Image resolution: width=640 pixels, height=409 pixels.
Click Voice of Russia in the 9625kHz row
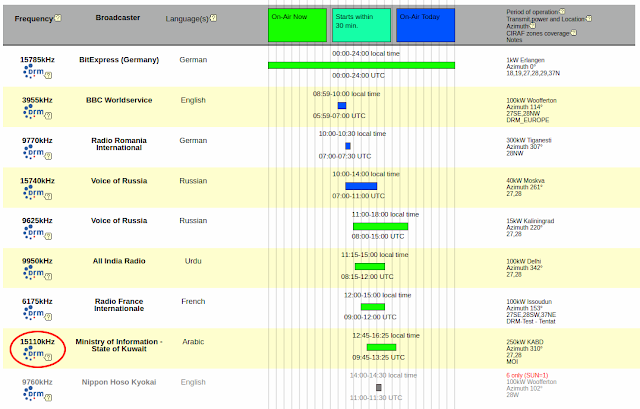pyautogui.click(x=119, y=220)
